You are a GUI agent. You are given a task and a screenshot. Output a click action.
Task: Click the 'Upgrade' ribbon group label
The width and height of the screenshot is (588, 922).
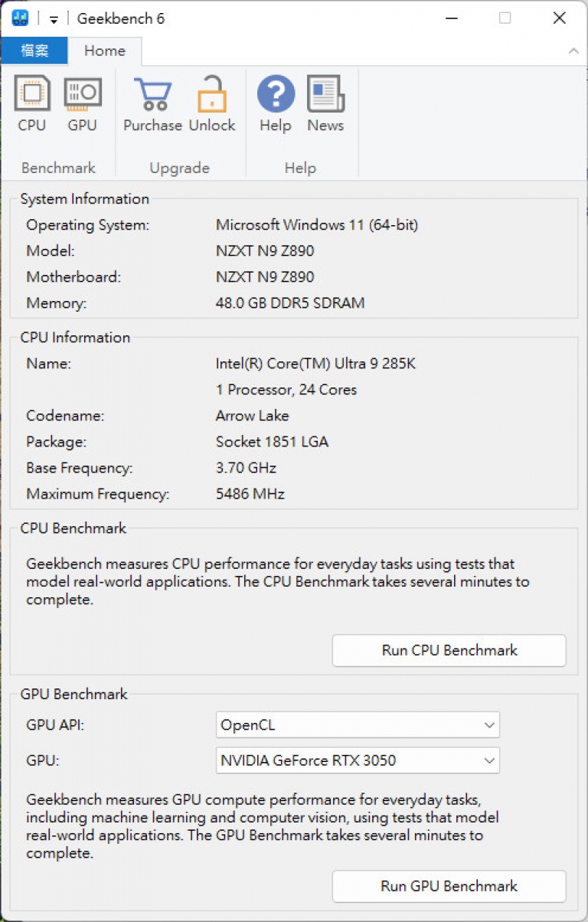(x=180, y=168)
